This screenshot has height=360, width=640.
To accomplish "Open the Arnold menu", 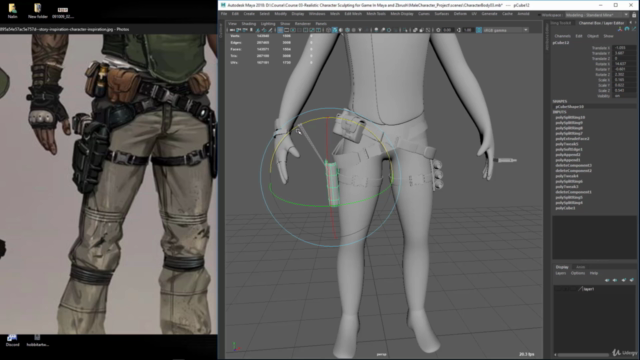I will coord(523,14).
